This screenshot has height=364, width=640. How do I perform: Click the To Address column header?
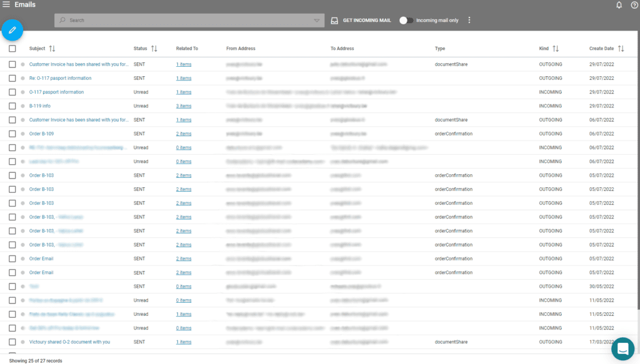[342, 49]
